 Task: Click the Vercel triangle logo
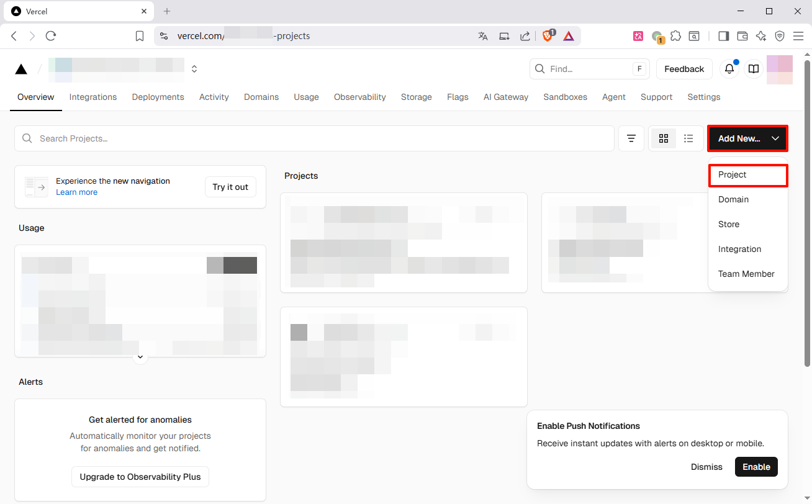[21, 69]
